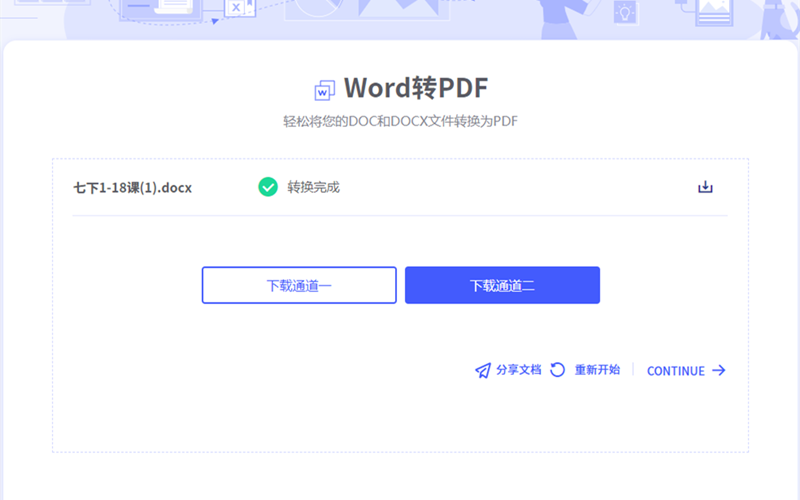Select the file name 七下1-18课(1).docx

point(132,187)
